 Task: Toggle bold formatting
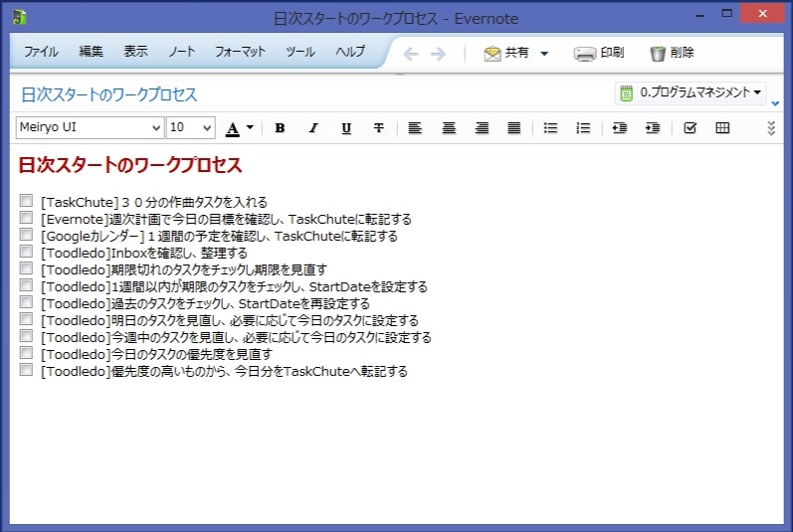click(280, 127)
